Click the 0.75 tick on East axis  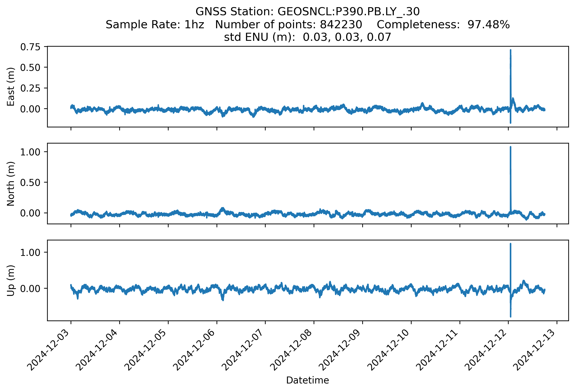(x=30, y=47)
